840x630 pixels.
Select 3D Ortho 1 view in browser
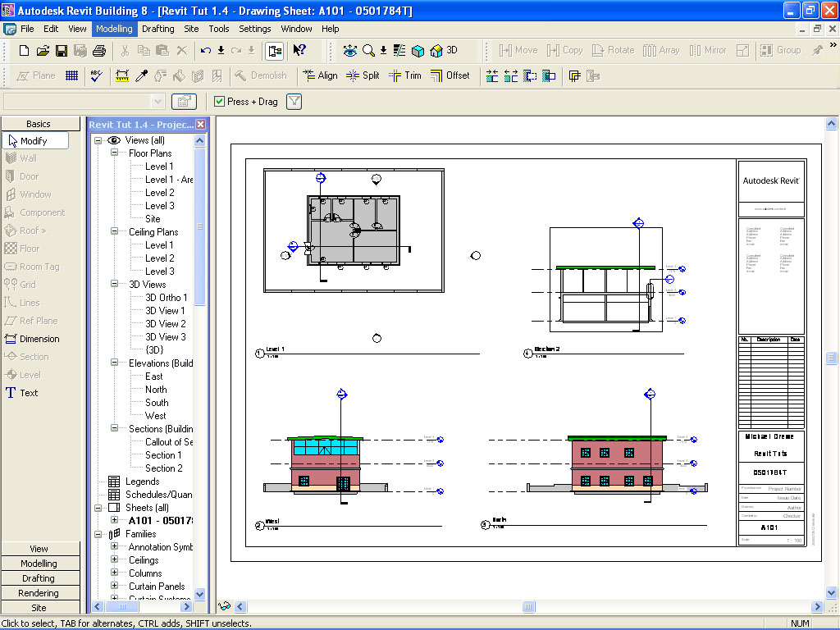[166, 297]
